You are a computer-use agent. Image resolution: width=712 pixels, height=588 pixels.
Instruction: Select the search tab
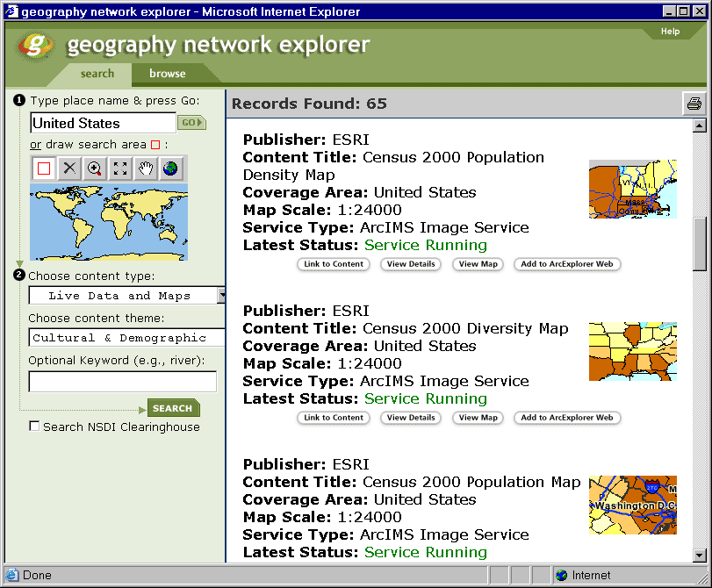click(97, 74)
